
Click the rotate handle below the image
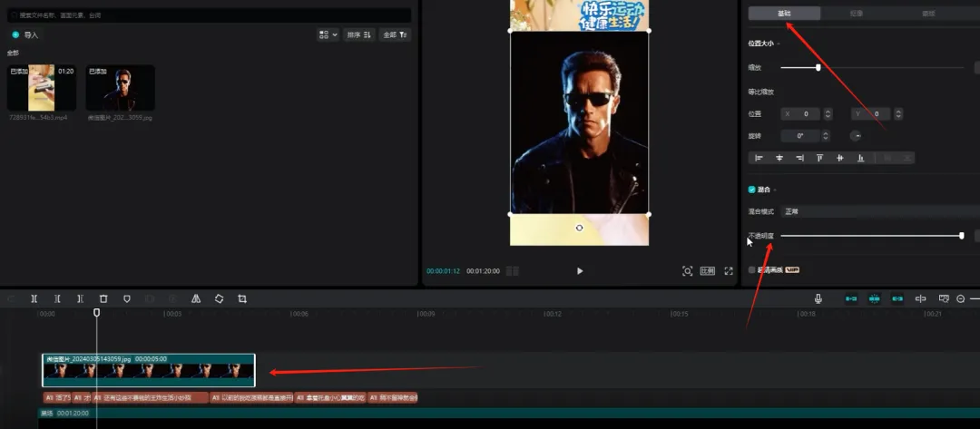[579, 228]
